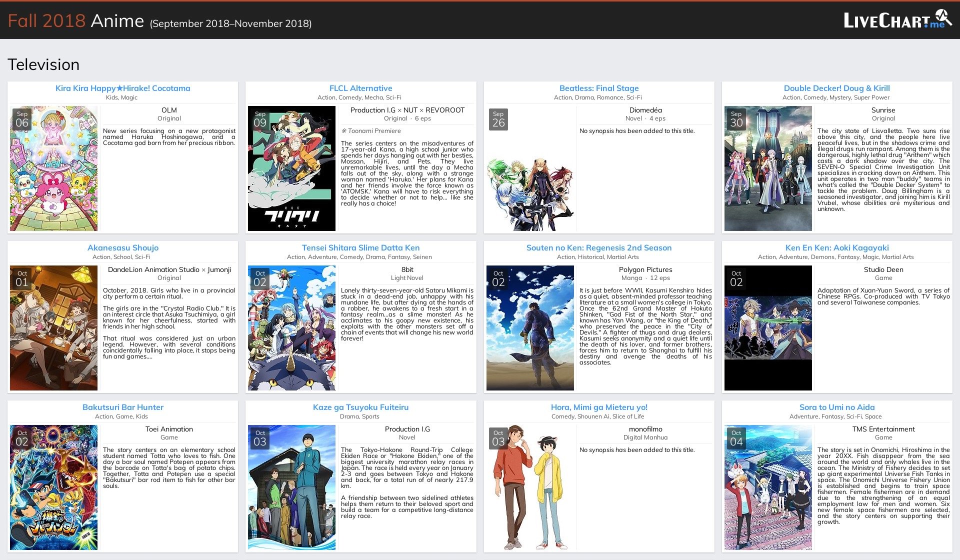Screen dimensions: 960x560
Task: Click the Oct 01 date badge
Action: pos(22,279)
